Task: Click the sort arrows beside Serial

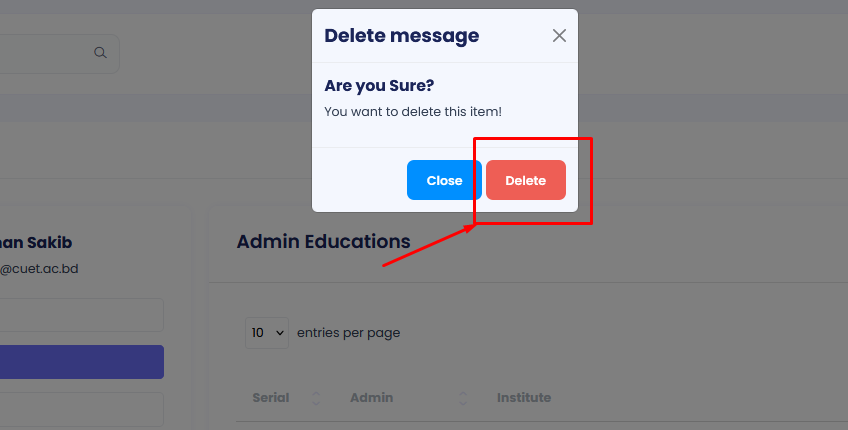Action: tap(316, 398)
